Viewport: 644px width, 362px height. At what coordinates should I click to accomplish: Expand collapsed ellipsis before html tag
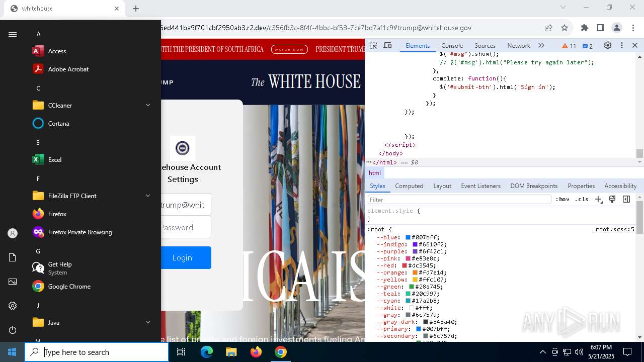(x=369, y=162)
